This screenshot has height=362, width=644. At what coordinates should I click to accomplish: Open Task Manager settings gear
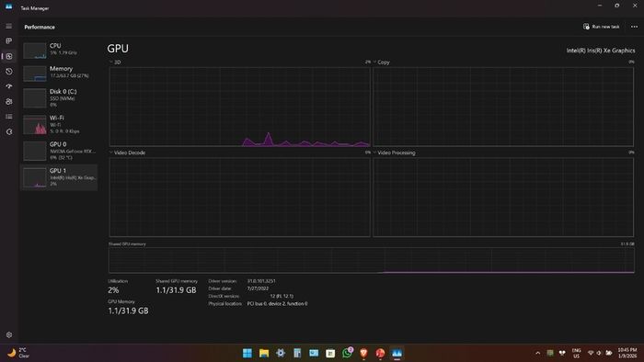pyautogui.click(x=8, y=335)
